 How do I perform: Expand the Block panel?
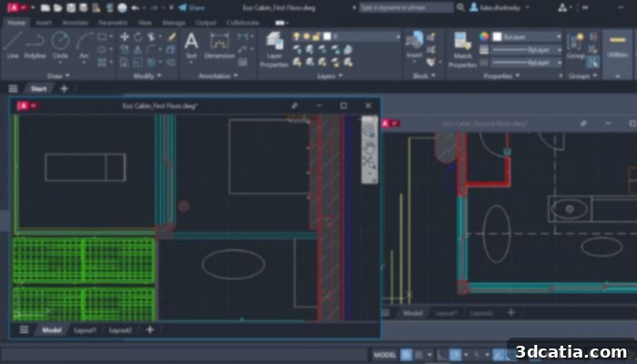(x=424, y=76)
